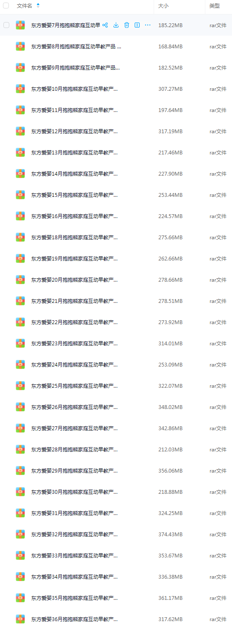Sort the list by the 大小 column header

point(163,6)
